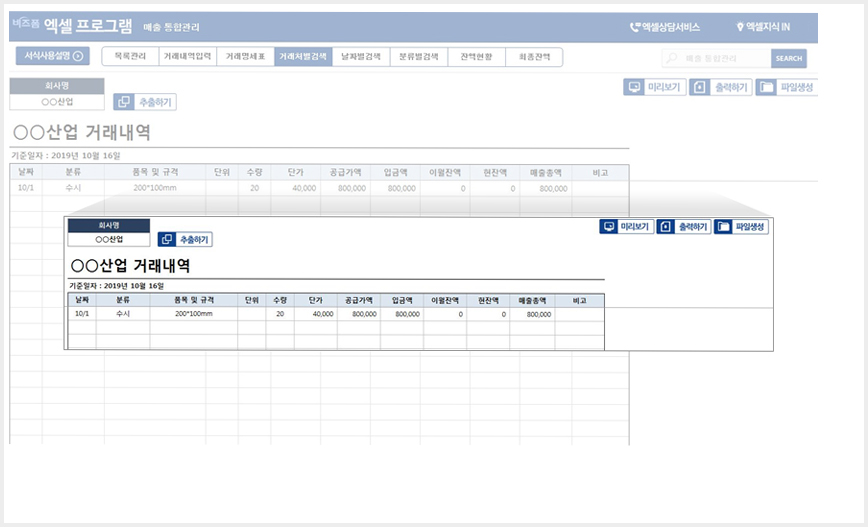Click the faded 파일생성 folder icon in the background sheet

click(766, 87)
